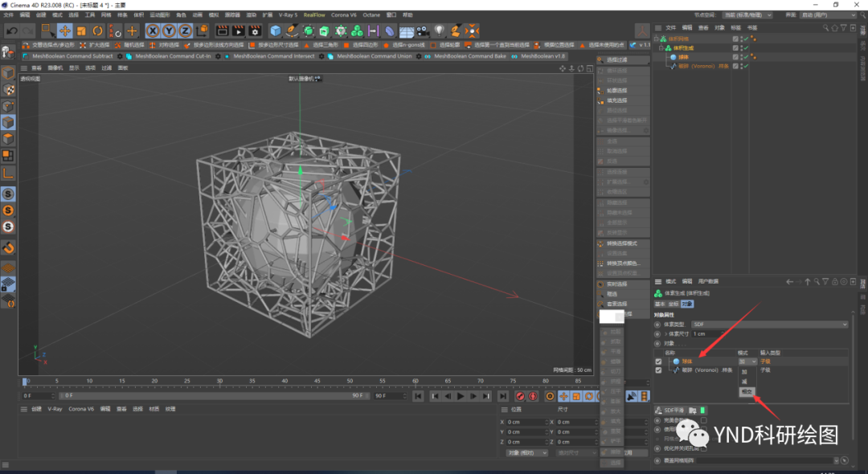Screen dimensions: 868x474
Task: Toggle green check on 球体 Object Manager row
Action: (x=746, y=57)
